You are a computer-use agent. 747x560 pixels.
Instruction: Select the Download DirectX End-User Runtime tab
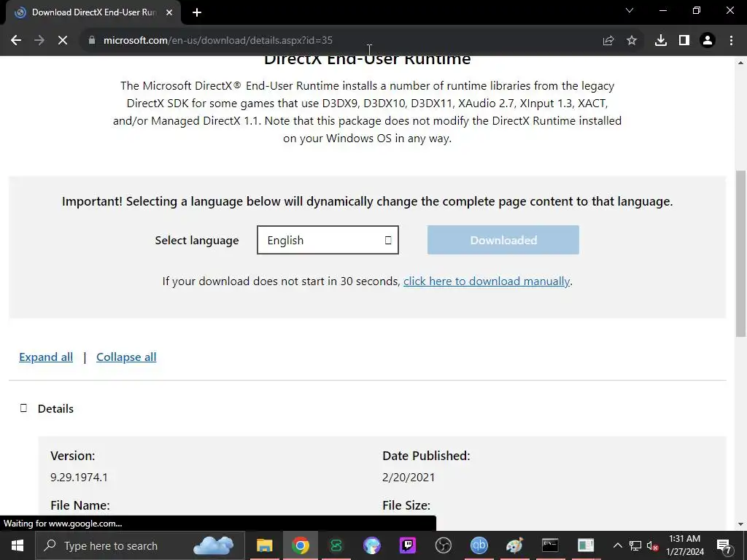point(93,12)
